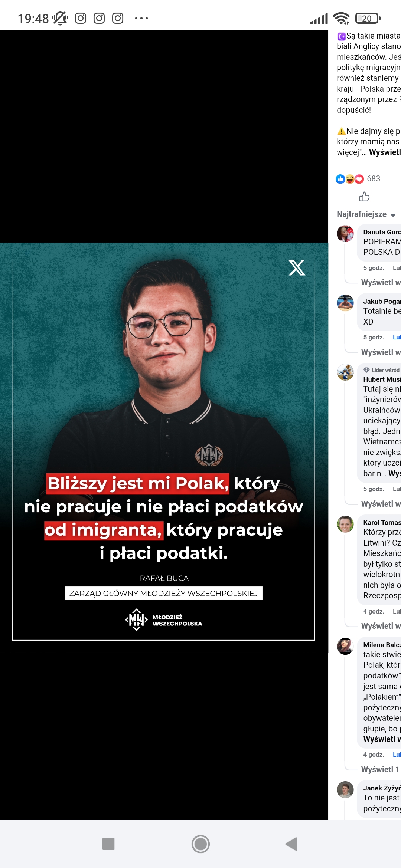Open Karol's profile picture avatar
This screenshot has width=401, height=868.
345,524
